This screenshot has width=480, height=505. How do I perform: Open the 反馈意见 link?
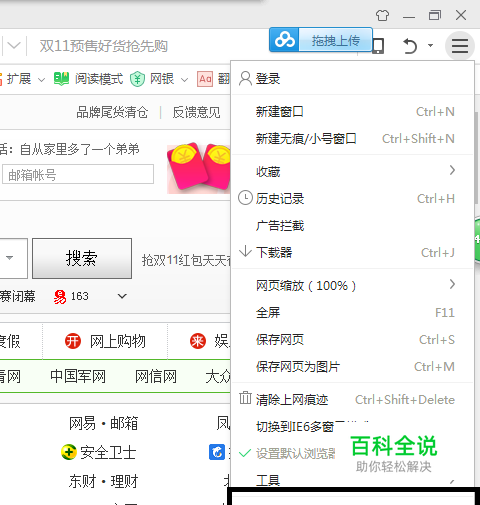click(196, 112)
